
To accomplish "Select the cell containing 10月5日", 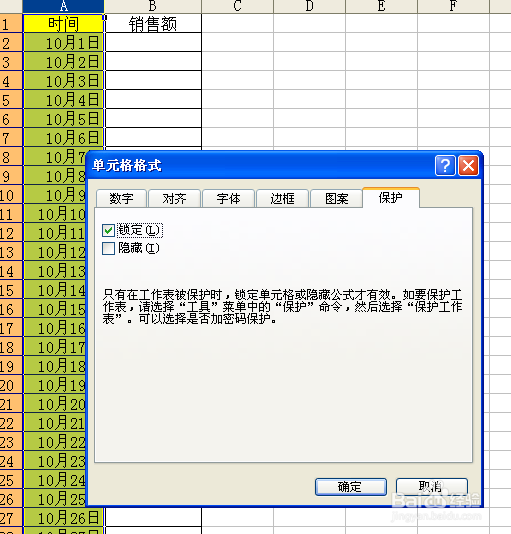I will click(63, 119).
